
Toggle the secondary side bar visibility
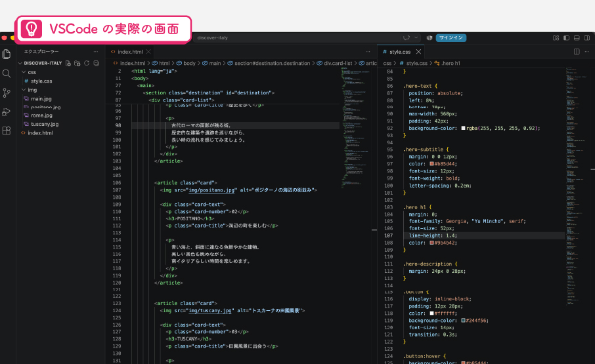coord(587,38)
